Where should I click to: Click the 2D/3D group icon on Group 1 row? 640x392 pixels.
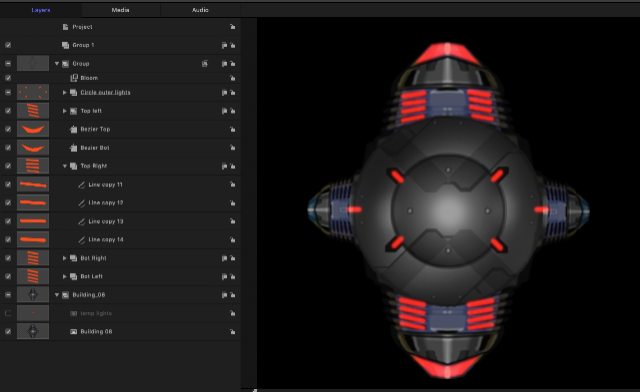224,45
